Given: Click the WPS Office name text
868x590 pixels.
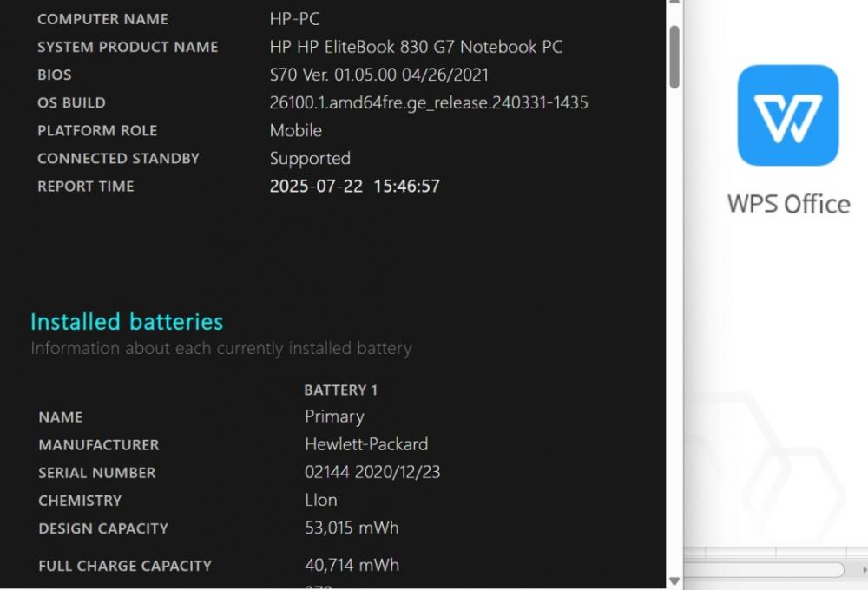Looking at the screenshot, I should pyautogui.click(x=789, y=204).
